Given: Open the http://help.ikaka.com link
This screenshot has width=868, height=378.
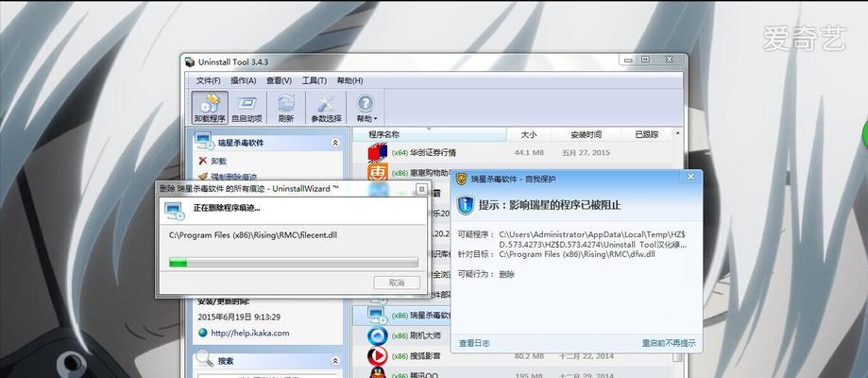Looking at the screenshot, I should (249, 333).
